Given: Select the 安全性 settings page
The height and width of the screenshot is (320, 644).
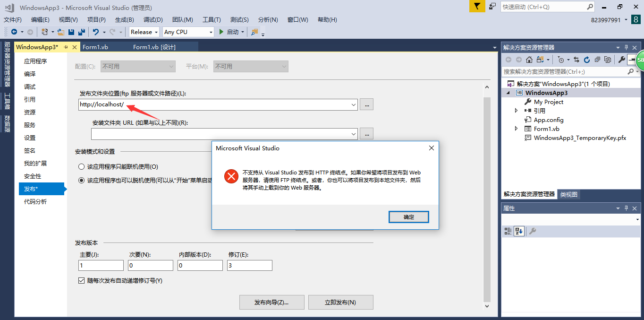Looking at the screenshot, I should [33, 176].
